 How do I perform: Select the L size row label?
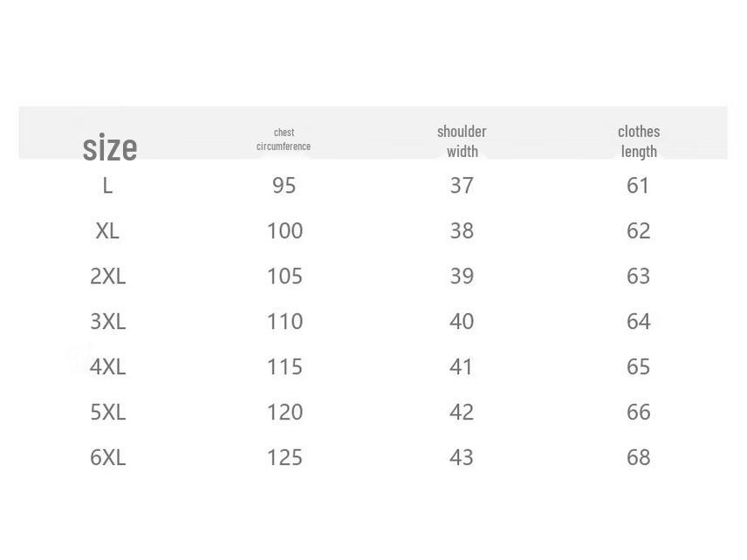coord(107,186)
